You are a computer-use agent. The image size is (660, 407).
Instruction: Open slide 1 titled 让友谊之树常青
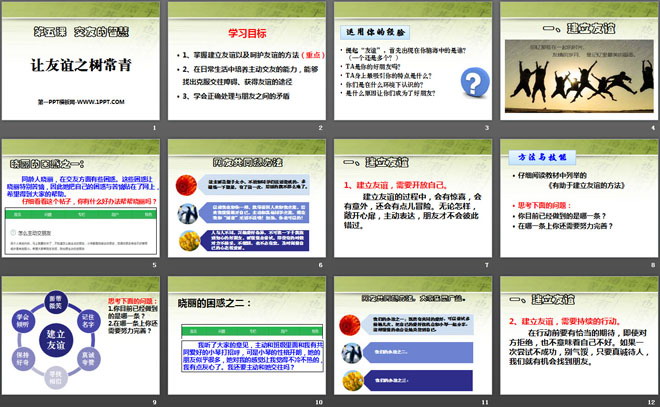point(80,61)
